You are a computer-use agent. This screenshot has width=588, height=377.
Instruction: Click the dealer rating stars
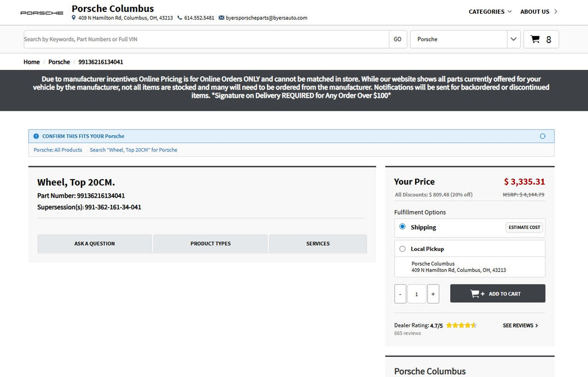pyautogui.click(x=461, y=325)
